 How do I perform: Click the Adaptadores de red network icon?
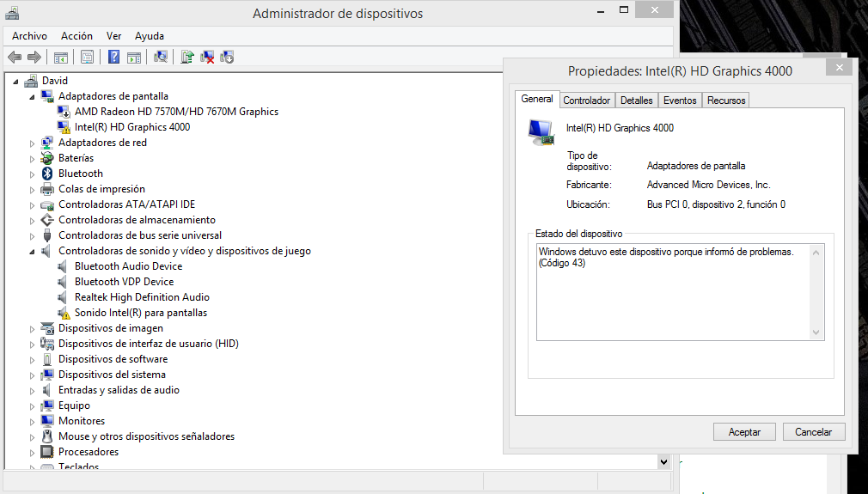tap(47, 143)
